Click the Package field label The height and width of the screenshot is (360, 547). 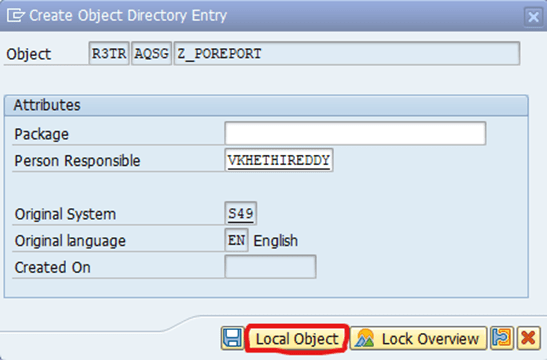(x=42, y=134)
